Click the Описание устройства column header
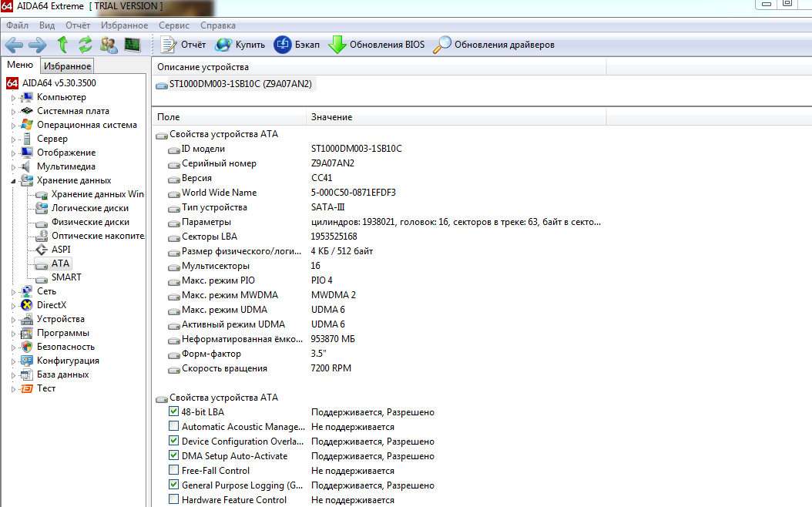 tap(378, 67)
